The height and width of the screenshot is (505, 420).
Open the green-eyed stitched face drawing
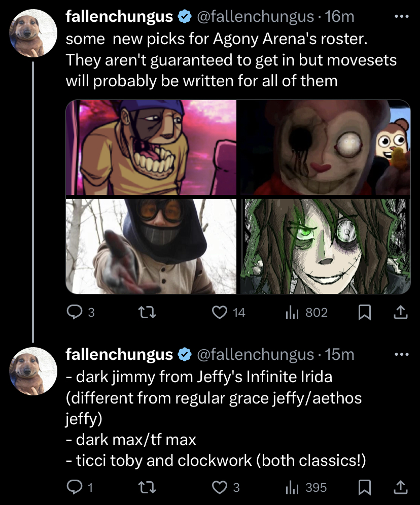click(325, 246)
